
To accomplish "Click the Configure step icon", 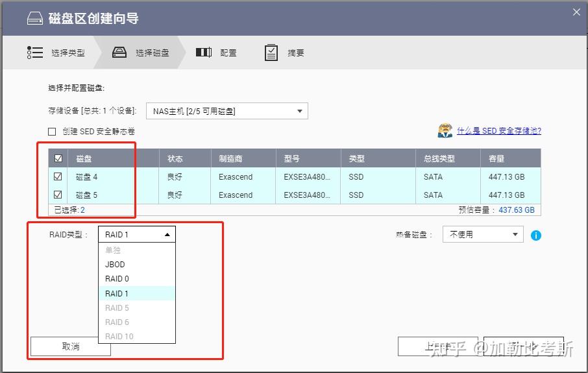I will (204, 53).
